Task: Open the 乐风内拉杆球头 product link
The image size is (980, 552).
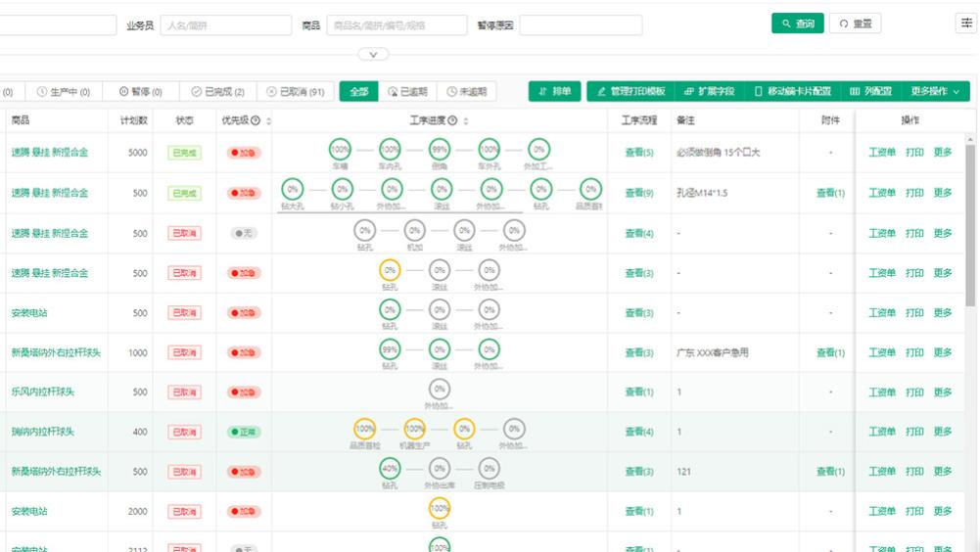Action: click(x=42, y=391)
